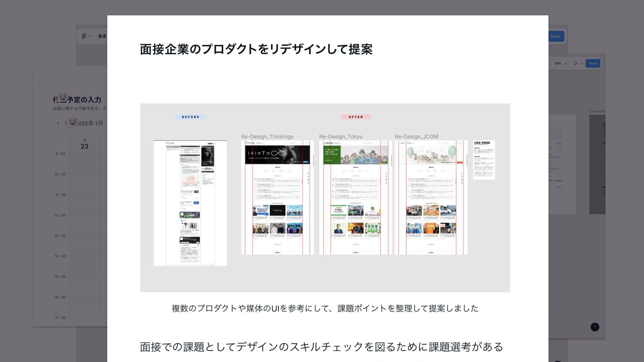Click the CalenderMa frame label
This screenshot has width=644, height=362.
pos(597,111)
